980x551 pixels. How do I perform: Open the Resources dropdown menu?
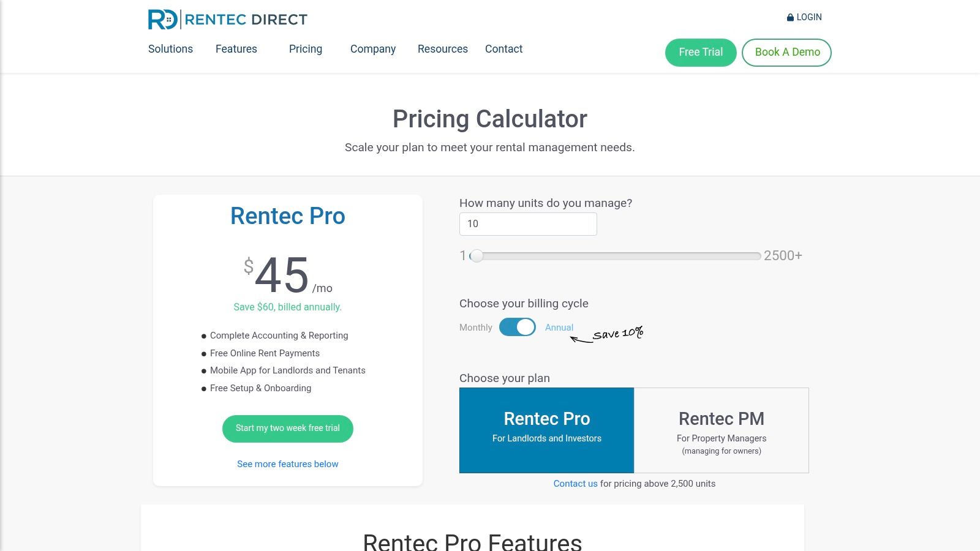pos(442,49)
